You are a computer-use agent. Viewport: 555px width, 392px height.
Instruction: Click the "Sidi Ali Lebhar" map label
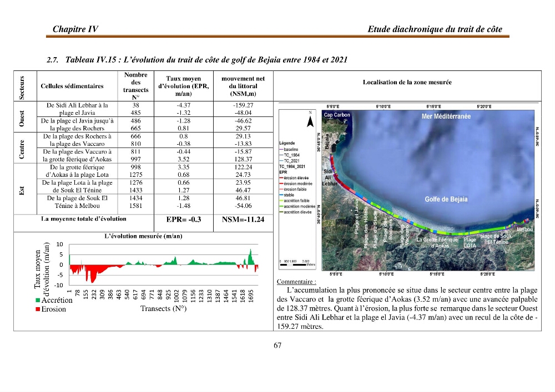(x=329, y=177)
